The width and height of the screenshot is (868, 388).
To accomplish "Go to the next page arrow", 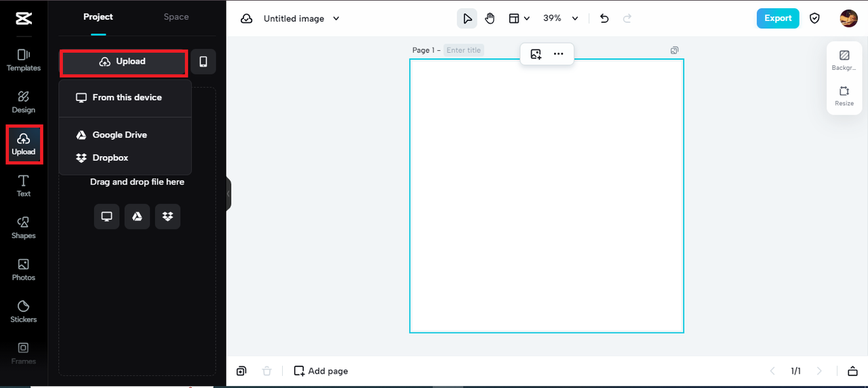I will (819, 371).
